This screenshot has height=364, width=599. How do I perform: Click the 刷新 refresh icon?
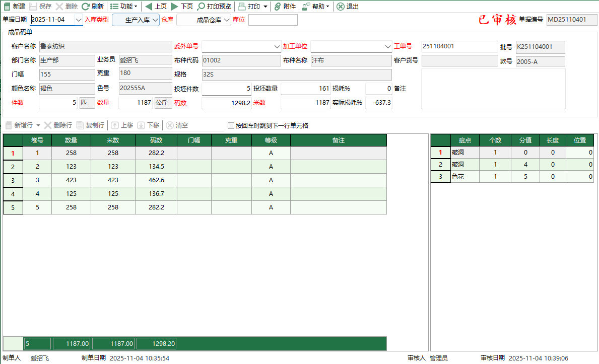point(91,6)
